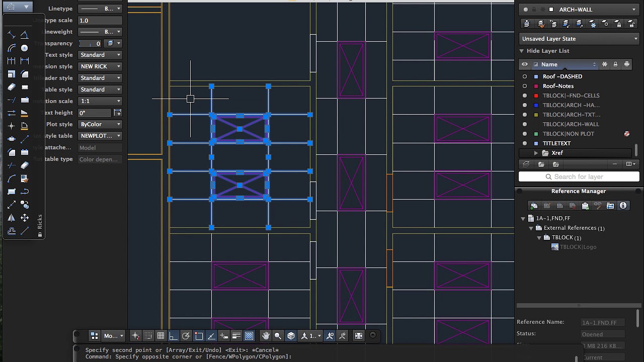Open the Model layout dropdown in status bar
Image resolution: width=644 pixels, height=362 pixels.
coord(114,336)
